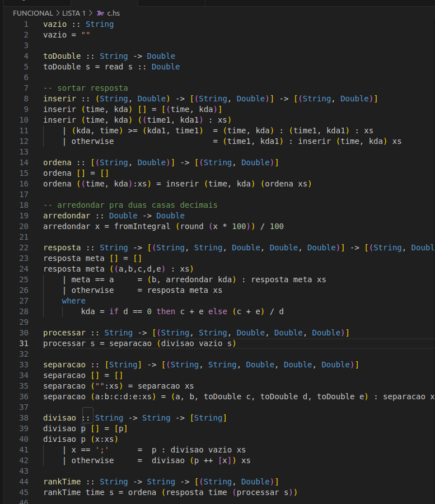Click the 'read' function on line 5

[x=114, y=67]
